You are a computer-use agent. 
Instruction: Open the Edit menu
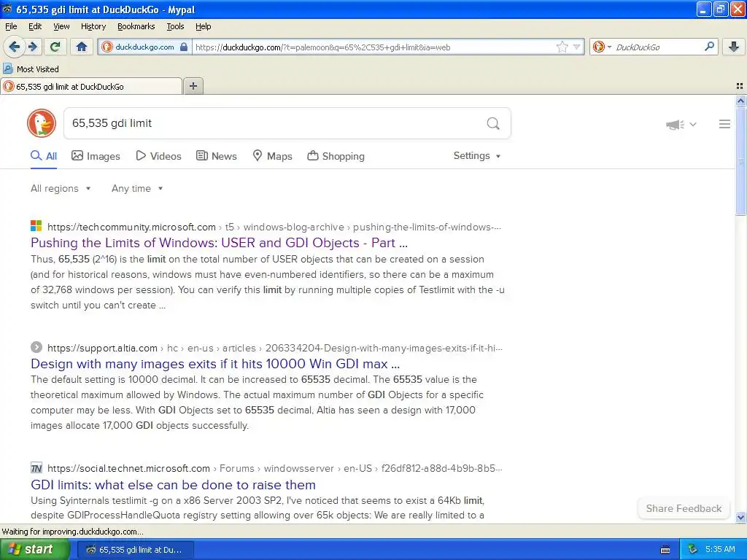pyautogui.click(x=35, y=26)
